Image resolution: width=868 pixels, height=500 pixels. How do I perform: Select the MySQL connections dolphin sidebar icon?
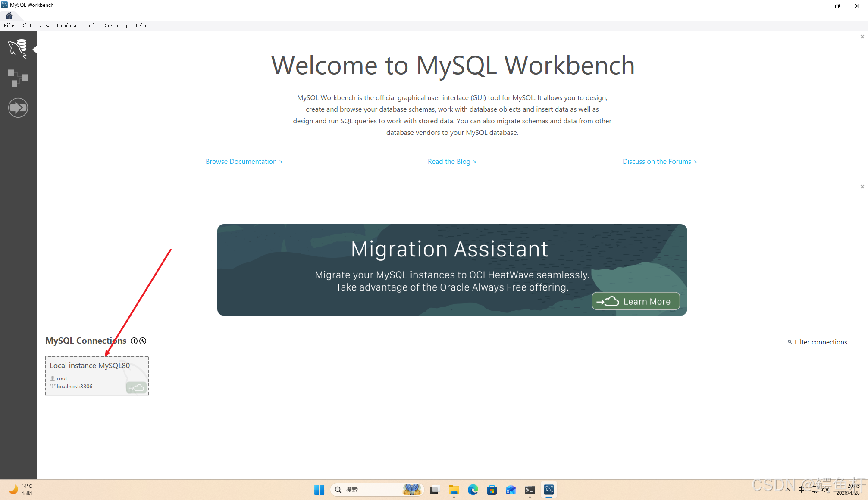pyautogui.click(x=18, y=48)
